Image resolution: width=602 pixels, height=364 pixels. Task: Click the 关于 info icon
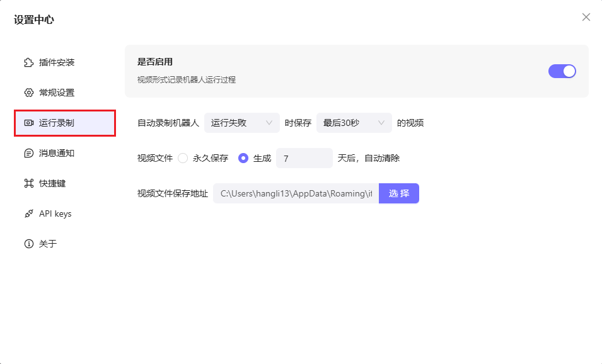point(28,244)
